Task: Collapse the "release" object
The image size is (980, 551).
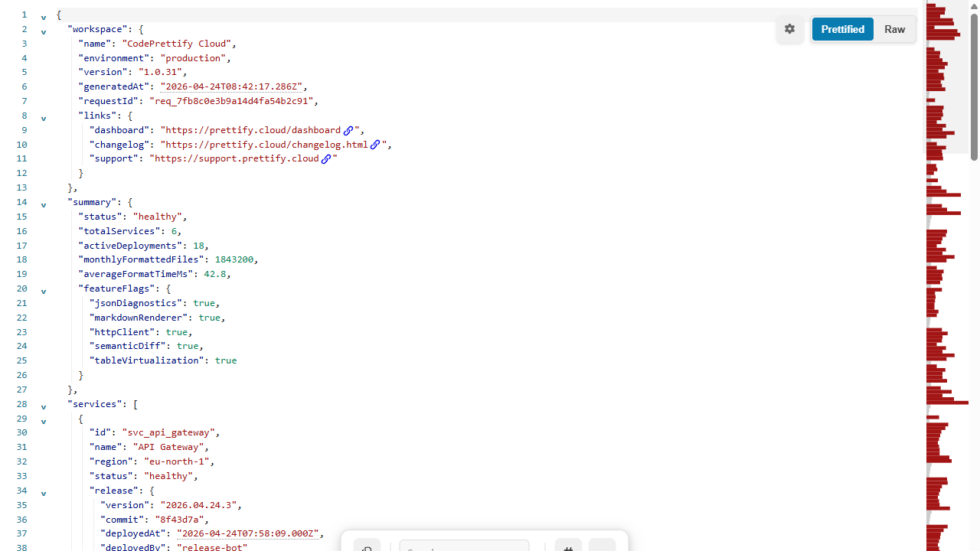Action: point(44,494)
